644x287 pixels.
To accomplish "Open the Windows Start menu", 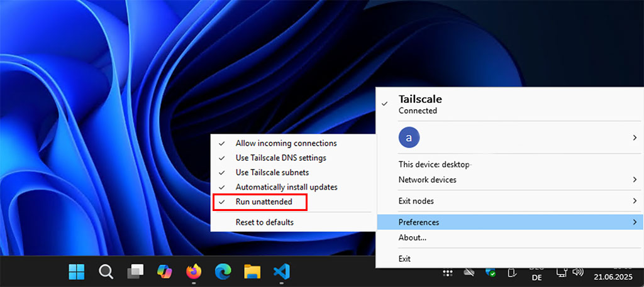I will click(76, 271).
